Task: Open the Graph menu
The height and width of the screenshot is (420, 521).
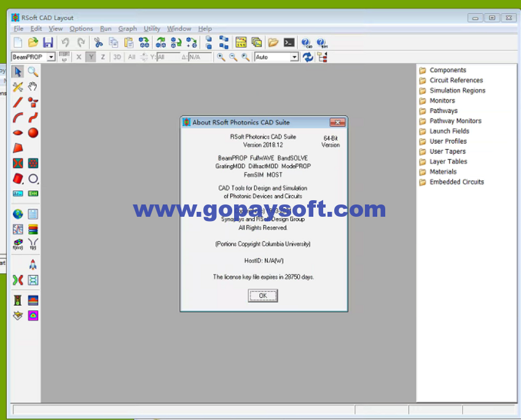Action: 128,29
